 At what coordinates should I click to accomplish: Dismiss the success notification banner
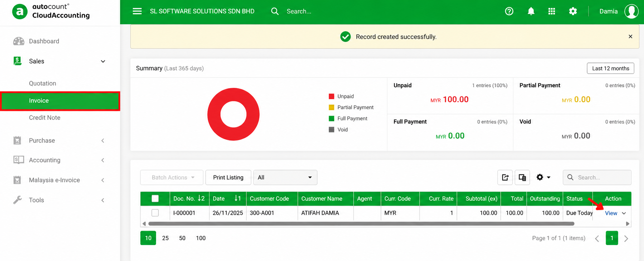pos(630,37)
